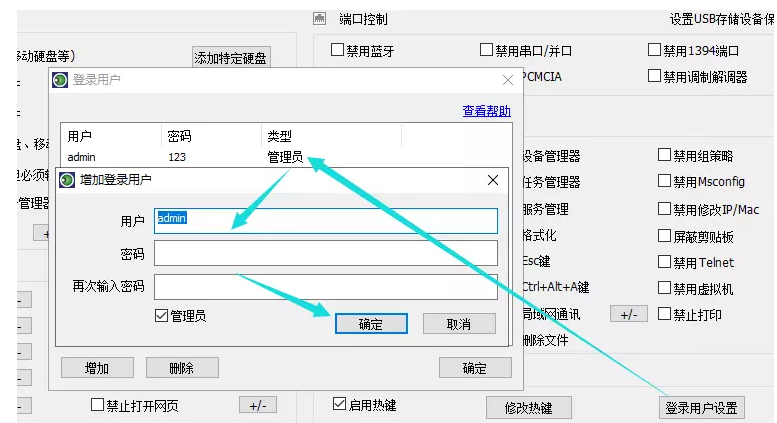Enable 禁止打印 checkbox
The height and width of the screenshot is (423, 777).
(664, 314)
